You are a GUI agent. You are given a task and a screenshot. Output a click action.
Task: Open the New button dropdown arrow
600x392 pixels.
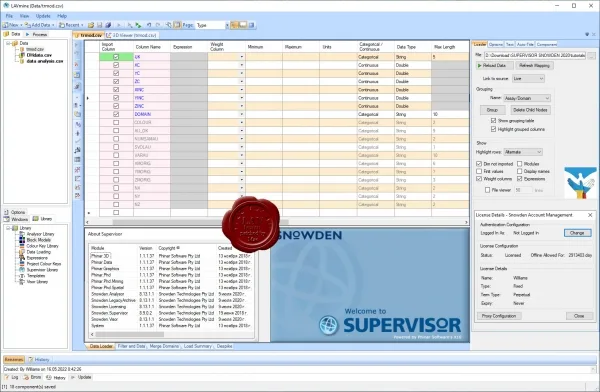[x=21, y=25]
